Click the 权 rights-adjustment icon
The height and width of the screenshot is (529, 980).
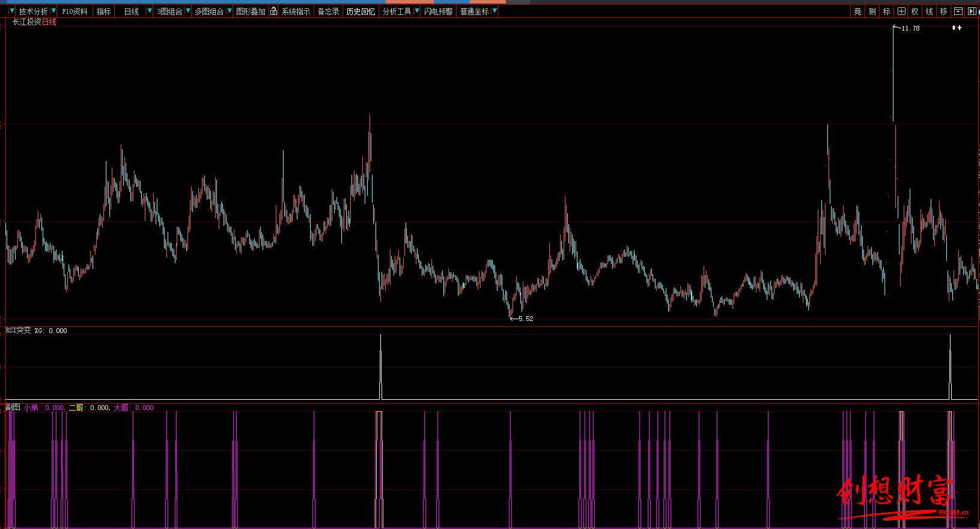point(915,11)
